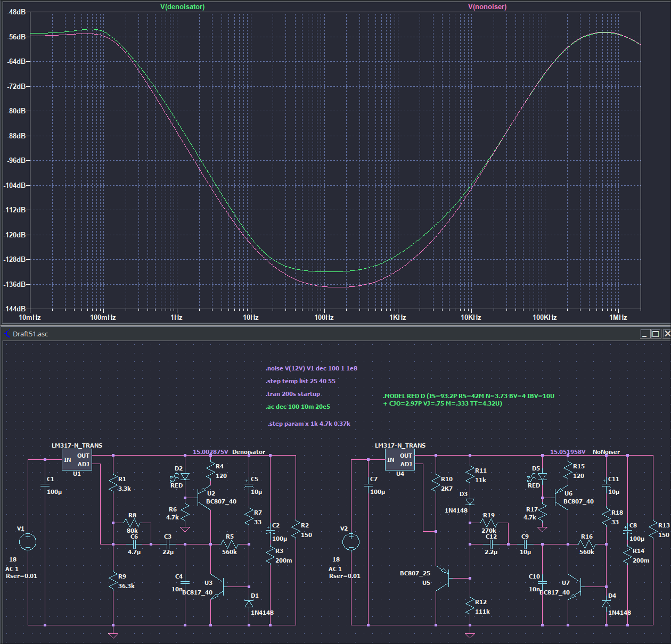Click the .noise V(12V) directive text

point(312,368)
